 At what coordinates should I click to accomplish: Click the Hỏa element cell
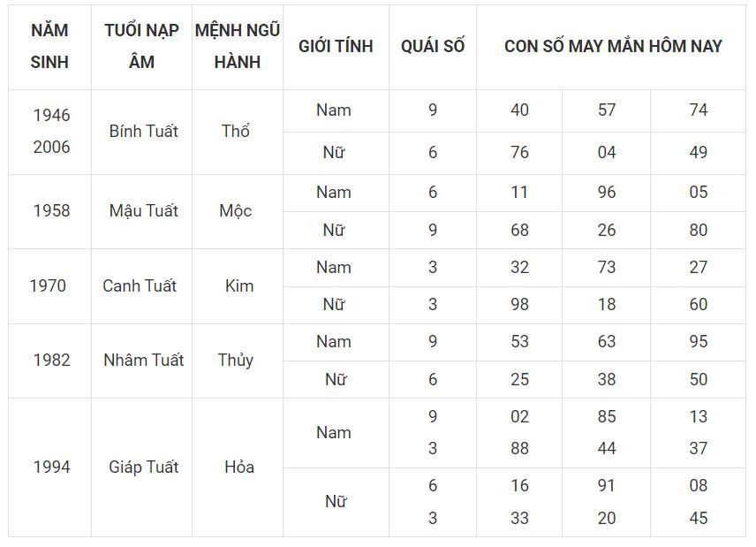[239, 467]
